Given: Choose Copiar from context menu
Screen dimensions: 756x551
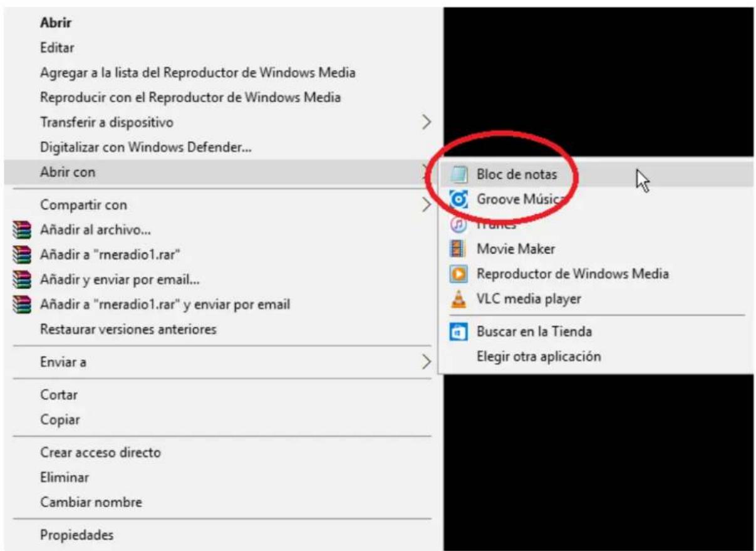Looking at the screenshot, I should pyautogui.click(x=60, y=420).
